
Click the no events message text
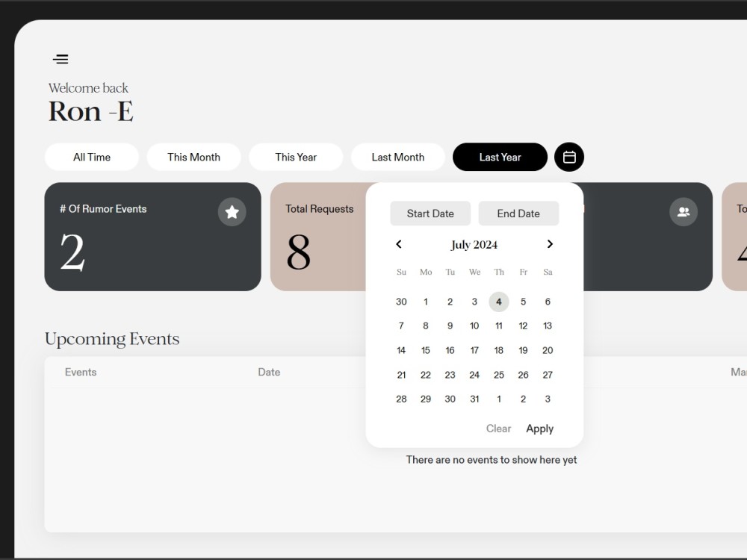coord(492,460)
